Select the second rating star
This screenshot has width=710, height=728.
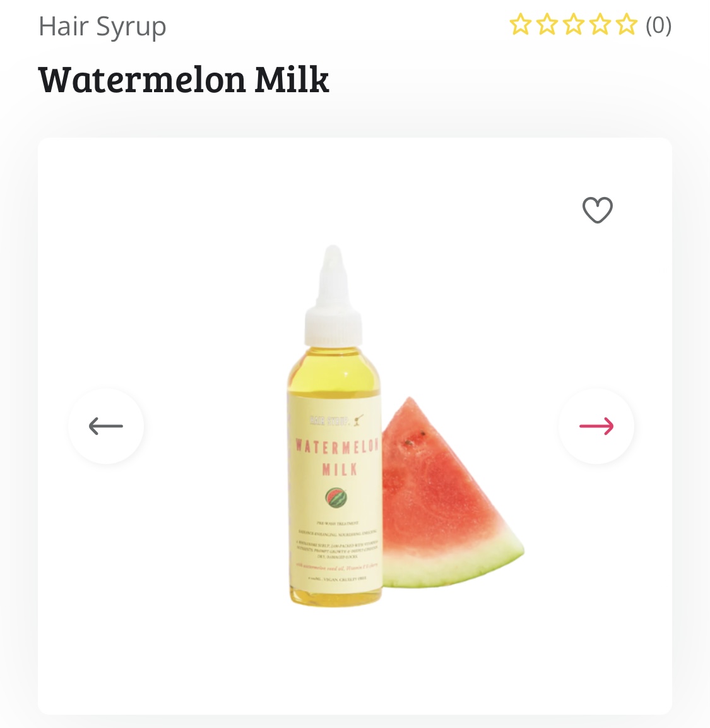tap(547, 25)
